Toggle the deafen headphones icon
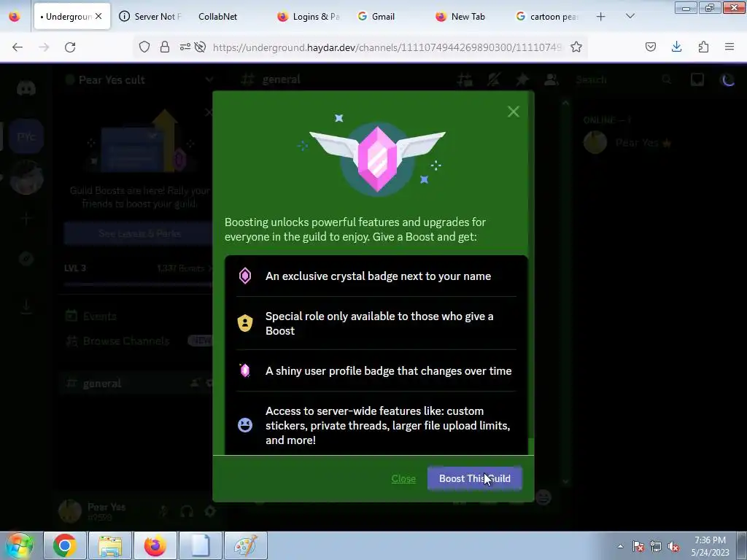 click(187, 511)
